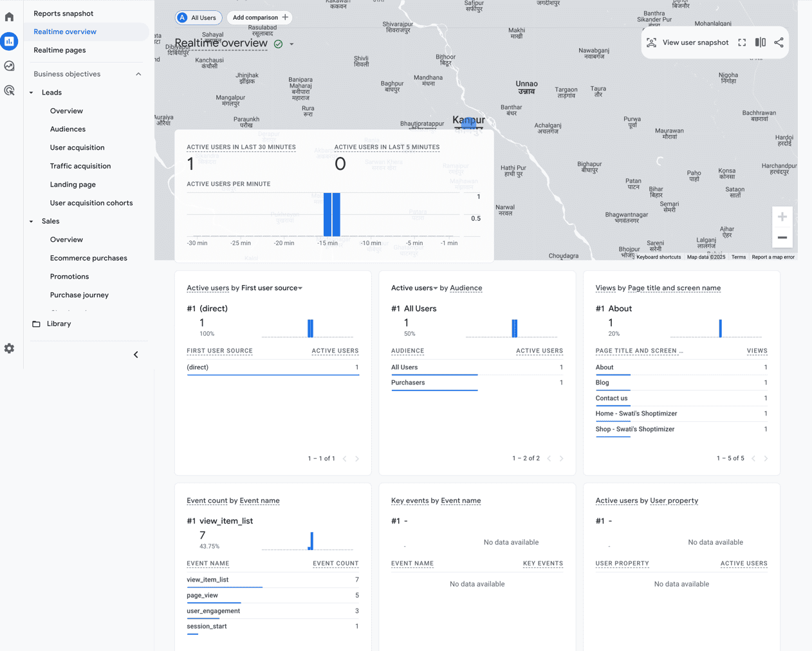Collapse the navigation side panel
Image resolution: width=812 pixels, height=651 pixels.
tap(136, 354)
